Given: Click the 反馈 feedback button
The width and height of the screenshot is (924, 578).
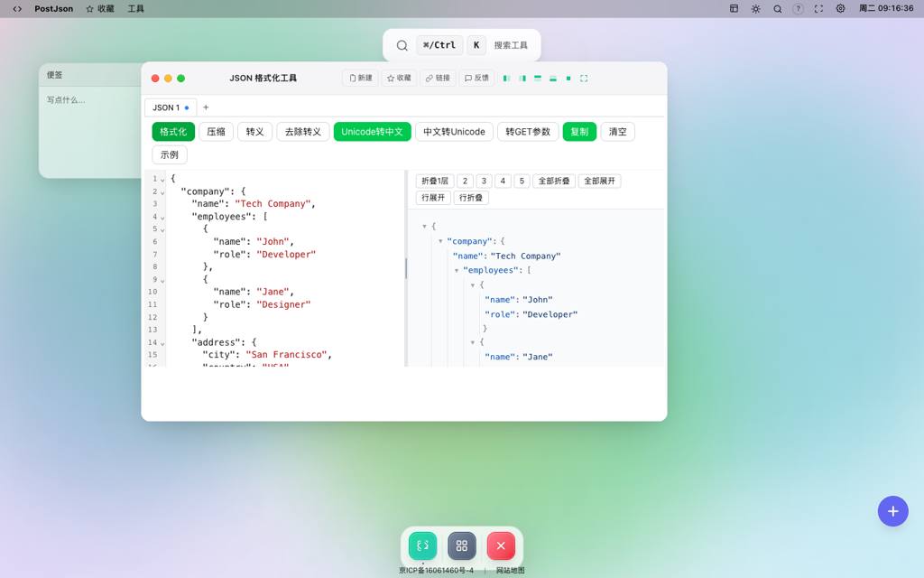Looking at the screenshot, I should coord(476,78).
